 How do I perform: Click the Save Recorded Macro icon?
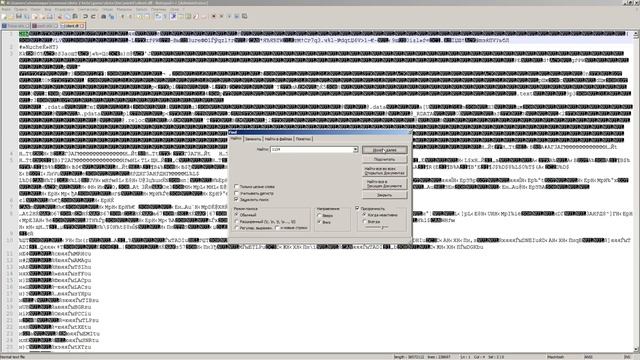(x=244, y=16)
